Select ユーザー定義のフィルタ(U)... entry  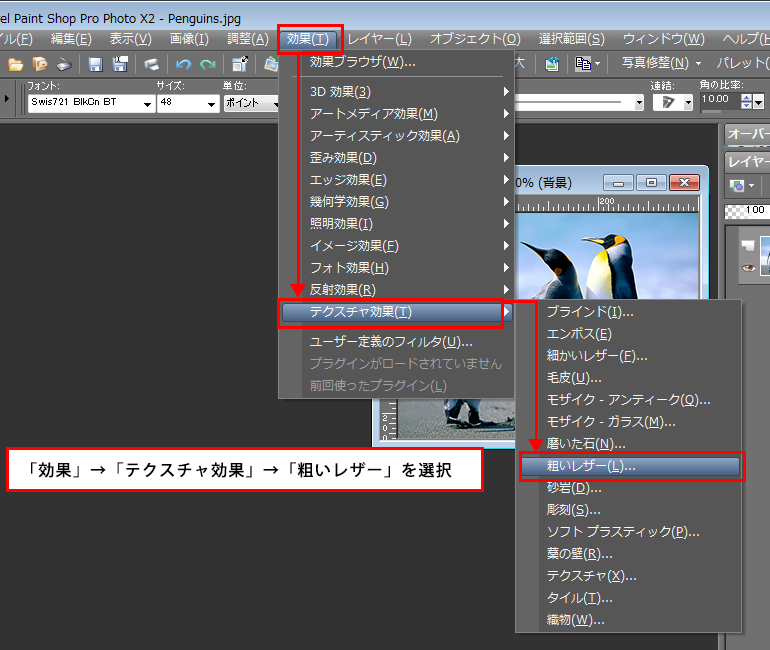pos(396,342)
